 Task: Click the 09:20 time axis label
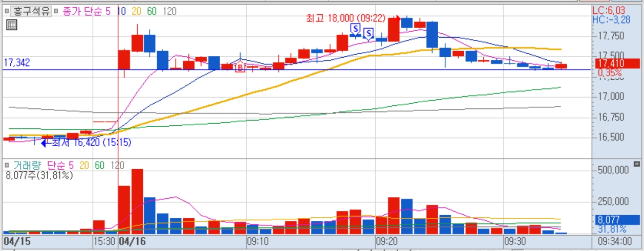[387, 240]
